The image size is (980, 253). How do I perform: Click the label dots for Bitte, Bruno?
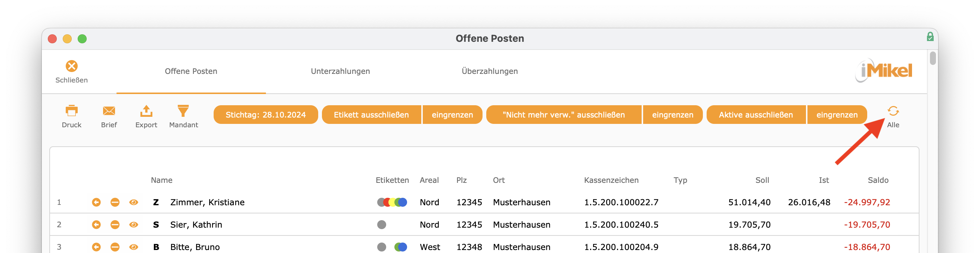pos(392,247)
